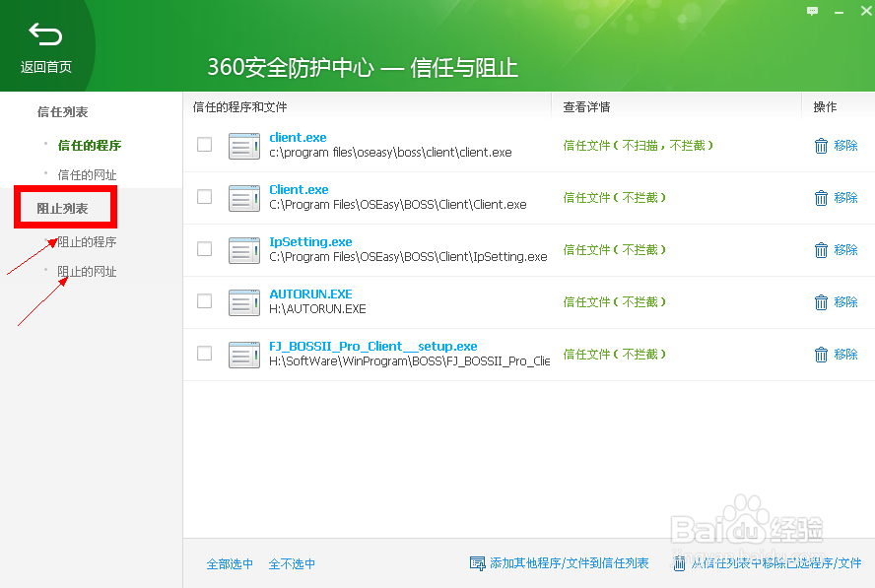875x588 pixels.
Task: Click 全部选中 to select all items
Action: coord(230,564)
